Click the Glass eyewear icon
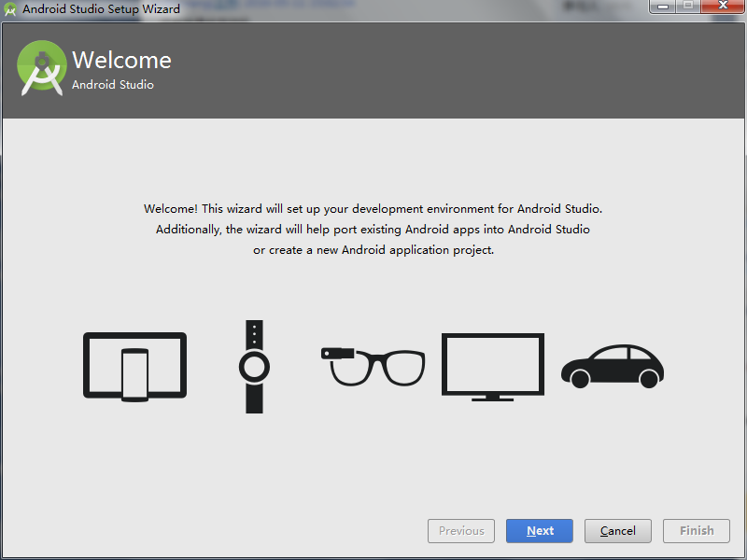747x560 pixels. (x=373, y=367)
